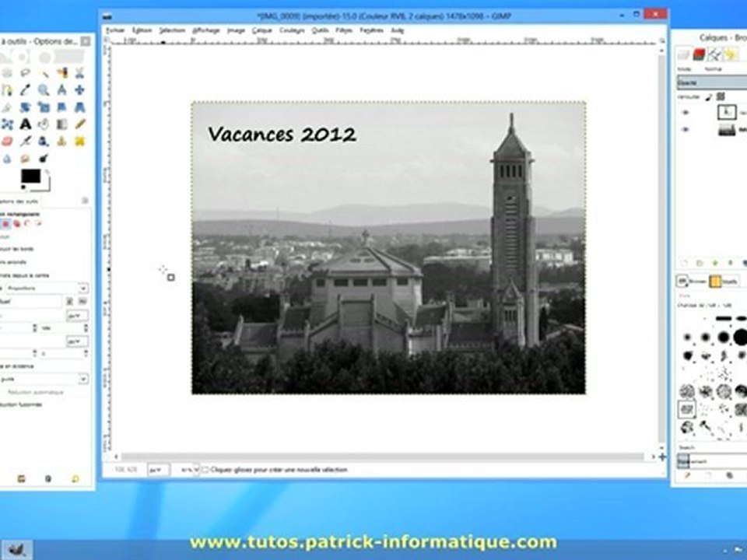Select the Pencil tool
Screen dimensions: 747x560
pos(79,124)
